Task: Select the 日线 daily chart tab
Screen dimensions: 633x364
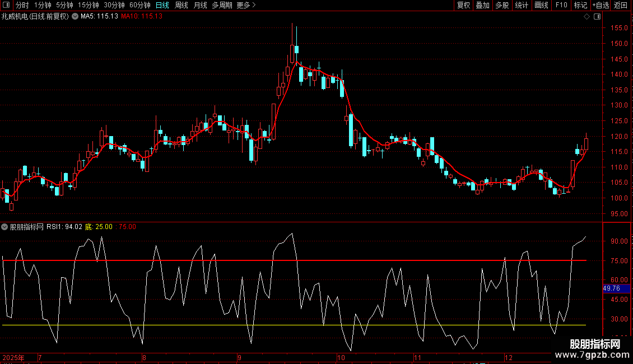Action: (162, 5)
